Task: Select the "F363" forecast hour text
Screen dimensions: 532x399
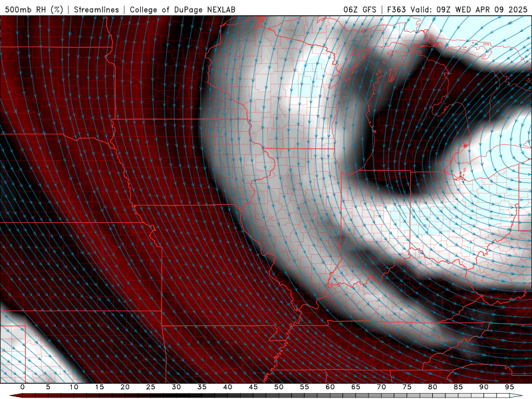Action: 396,9
